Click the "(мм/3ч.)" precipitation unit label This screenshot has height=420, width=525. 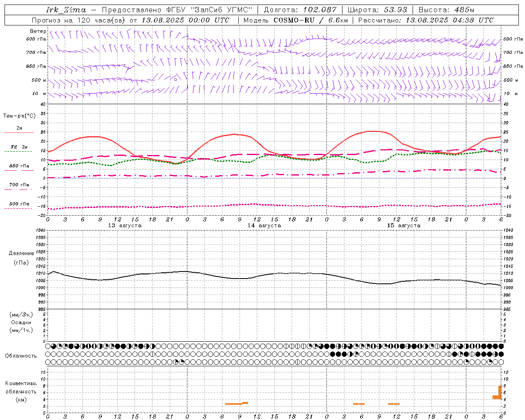[x=21, y=315]
